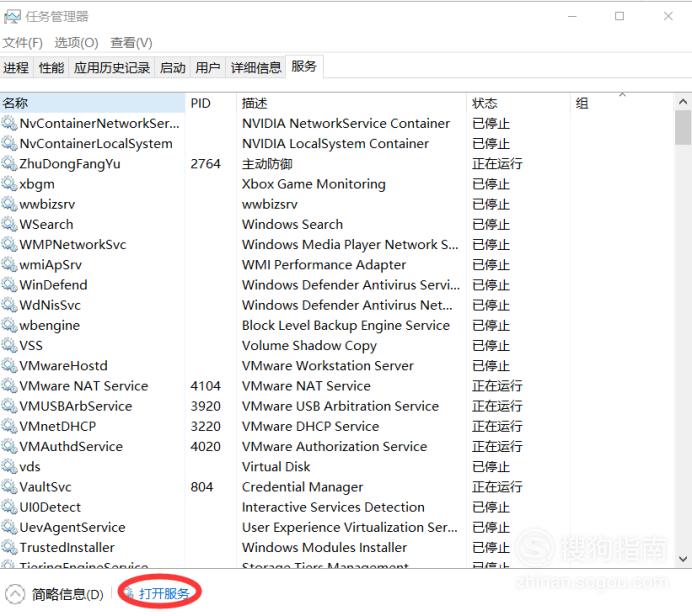Click the service icon next to xbgm
The width and height of the screenshot is (692, 616).
pyautogui.click(x=9, y=184)
